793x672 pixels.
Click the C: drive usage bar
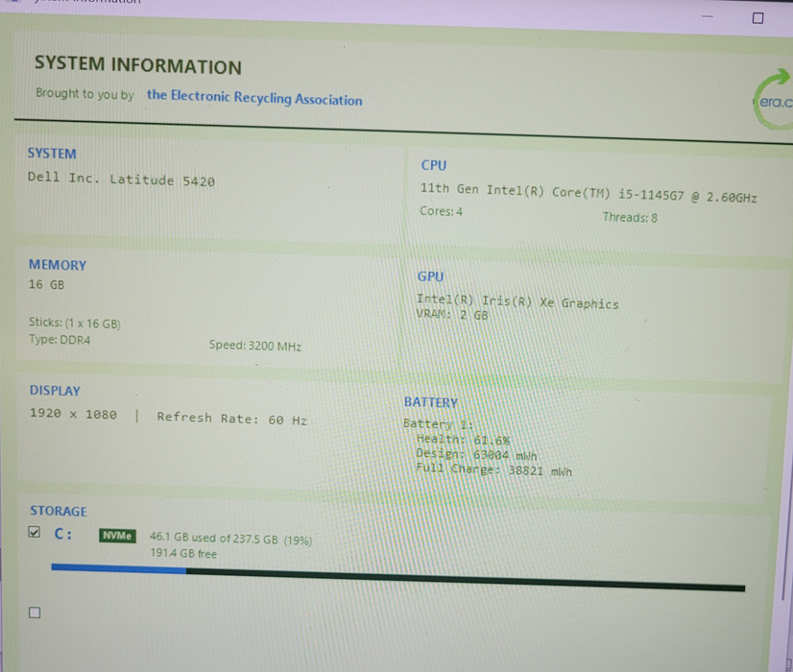click(x=398, y=577)
